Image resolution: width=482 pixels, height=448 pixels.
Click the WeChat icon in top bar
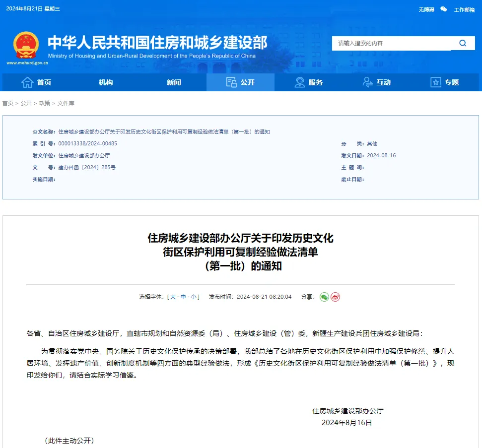[443, 9]
